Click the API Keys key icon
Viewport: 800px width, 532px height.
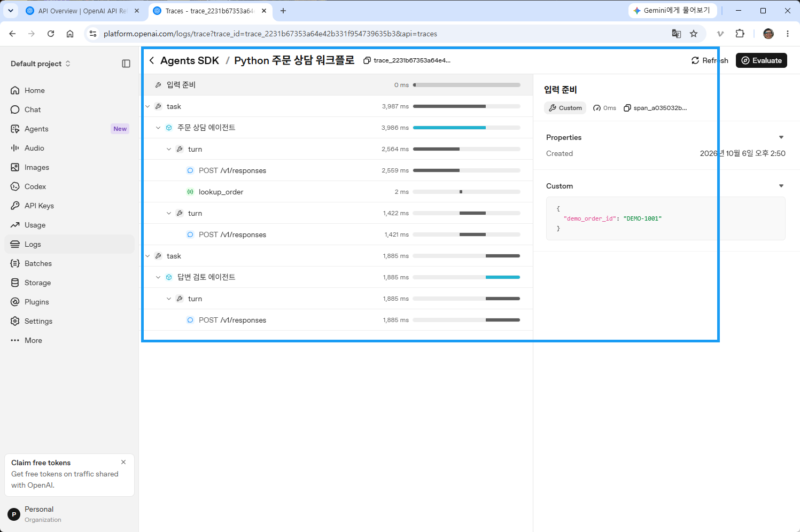click(x=15, y=206)
